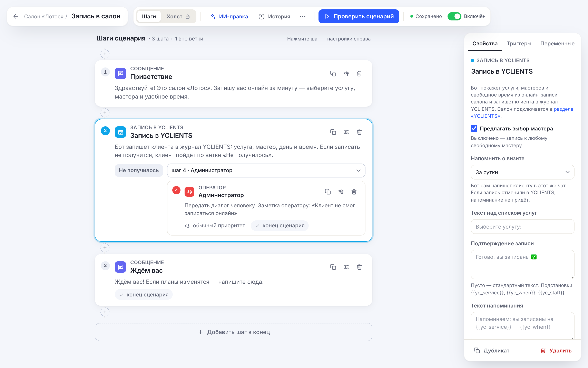This screenshot has width=588, height=368.
Task: Click the YCLIENTS calendar step icon
Action: point(120,132)
